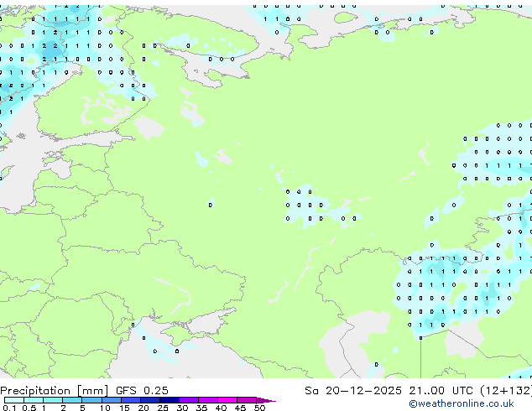Pick legend swatch between 40 and 45
This screenshot has height=411, width=532.
pos(227,400)
